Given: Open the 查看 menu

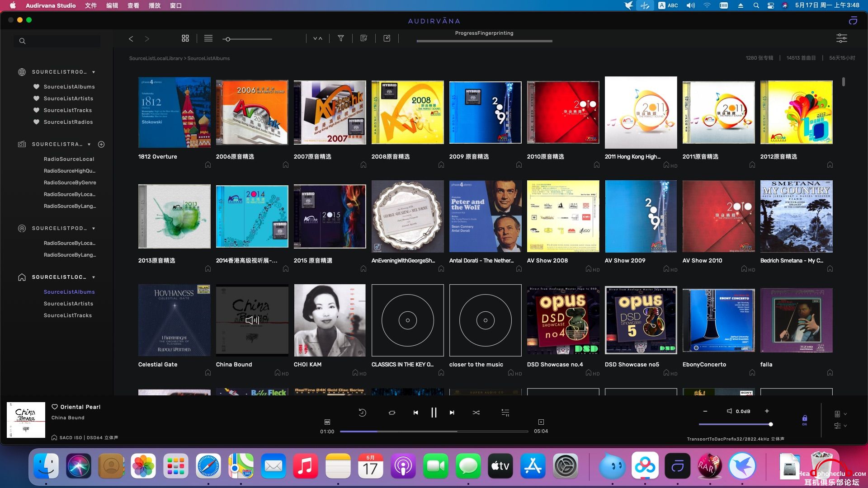Looking at the screenshot, I should point(133,5).
